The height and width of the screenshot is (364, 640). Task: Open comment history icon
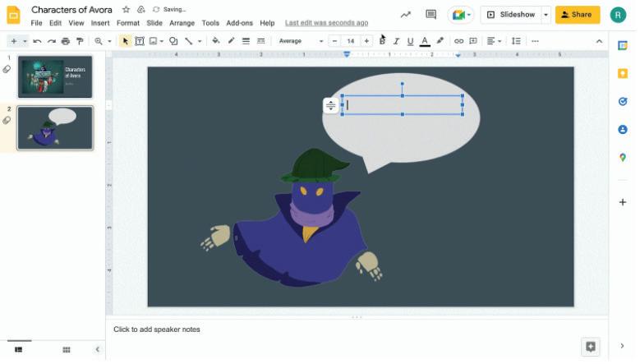431,15
